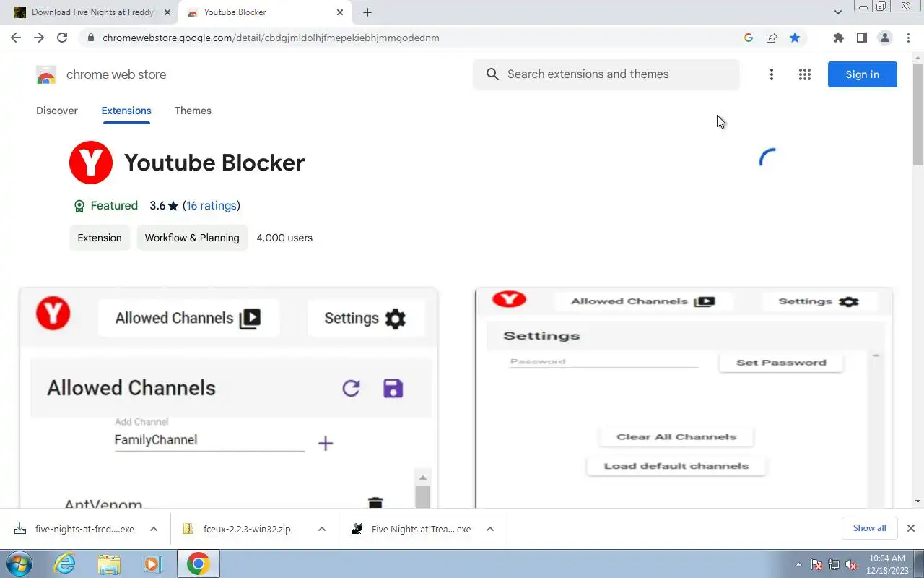Click the 4,000 users text
This screenshot has height=578, width=924.
point(284,238)
